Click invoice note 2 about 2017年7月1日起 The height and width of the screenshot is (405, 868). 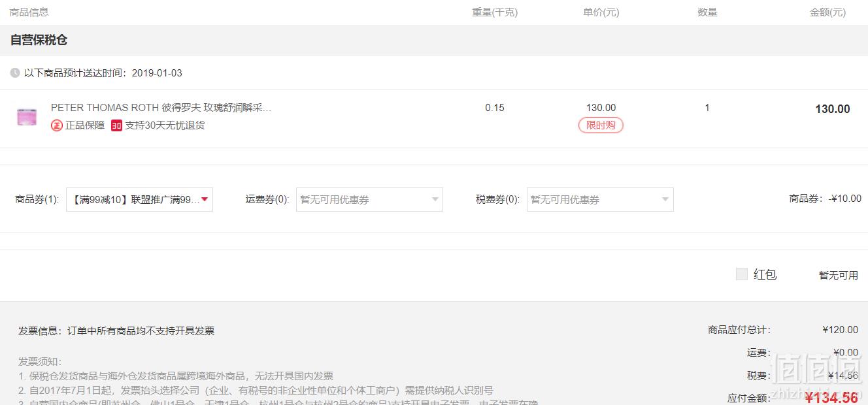pos(256,390)
